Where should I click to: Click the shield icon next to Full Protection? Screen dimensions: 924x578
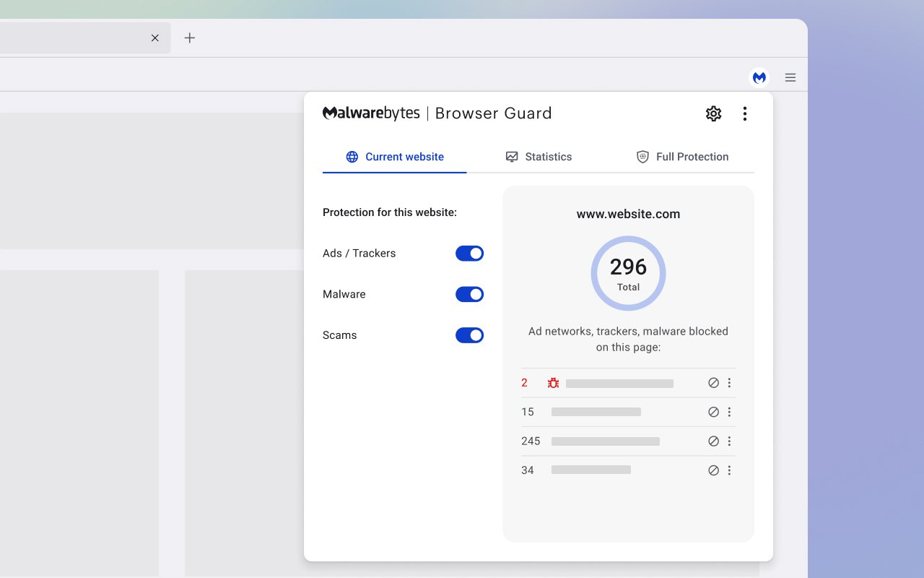click(x=642, y=156)
